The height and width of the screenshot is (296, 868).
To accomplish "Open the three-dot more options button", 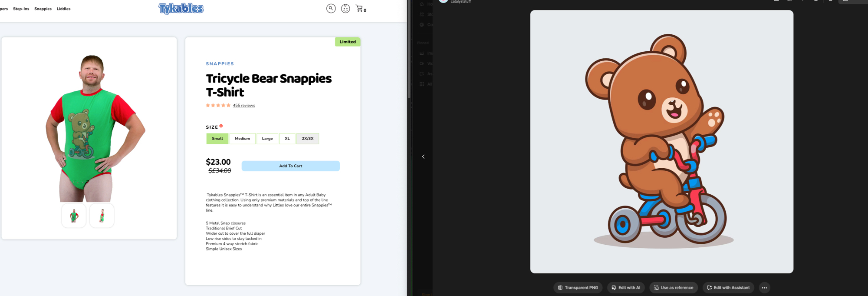I will coord(764,288).
